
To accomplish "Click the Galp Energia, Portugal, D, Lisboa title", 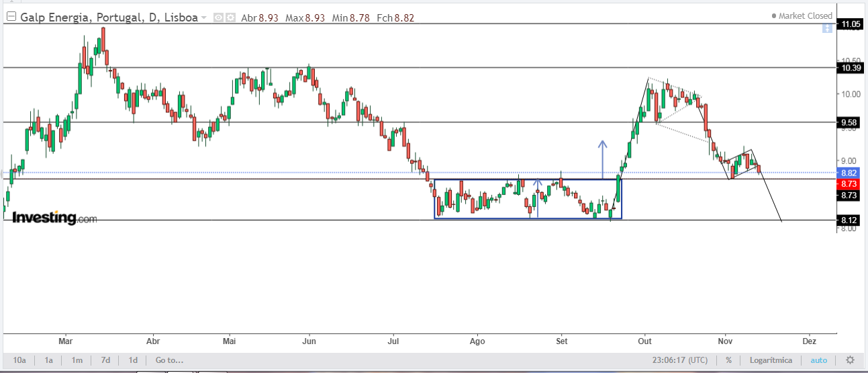I will point(107,17).
